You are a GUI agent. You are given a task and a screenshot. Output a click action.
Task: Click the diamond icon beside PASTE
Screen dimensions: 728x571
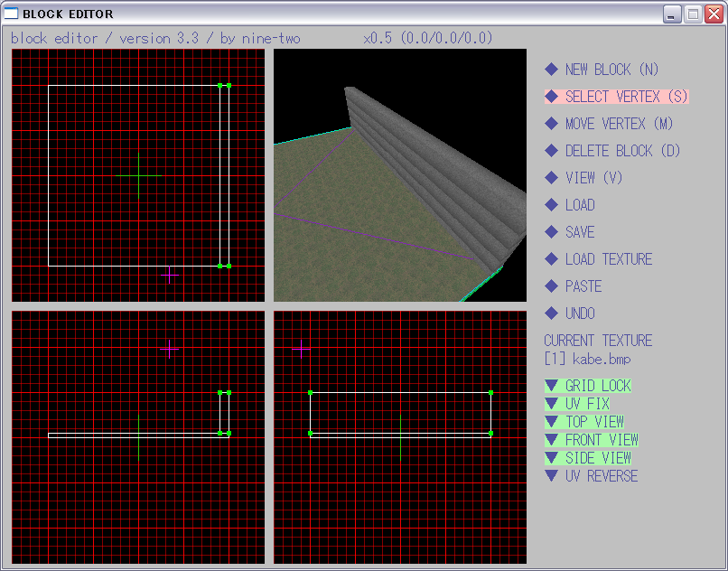[x=551, y=286]
